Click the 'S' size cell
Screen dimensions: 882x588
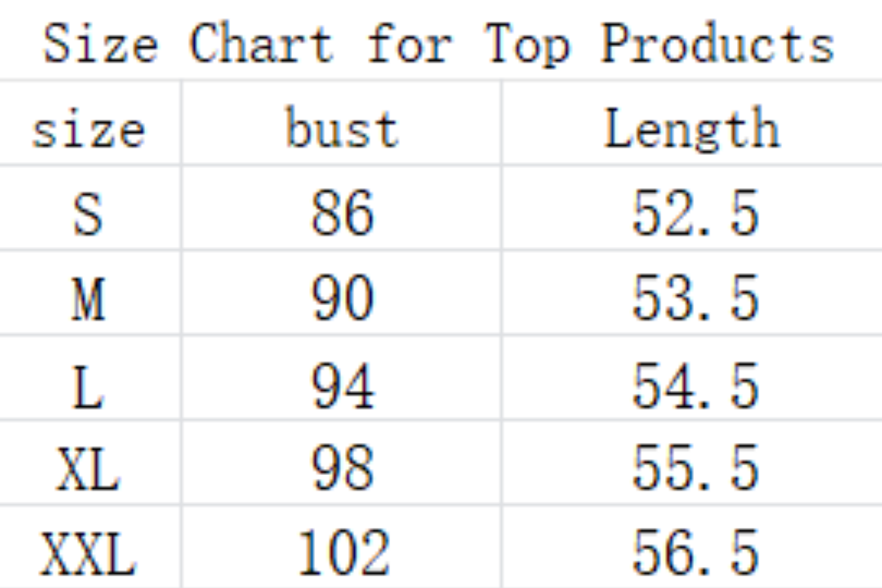[88, 213]
